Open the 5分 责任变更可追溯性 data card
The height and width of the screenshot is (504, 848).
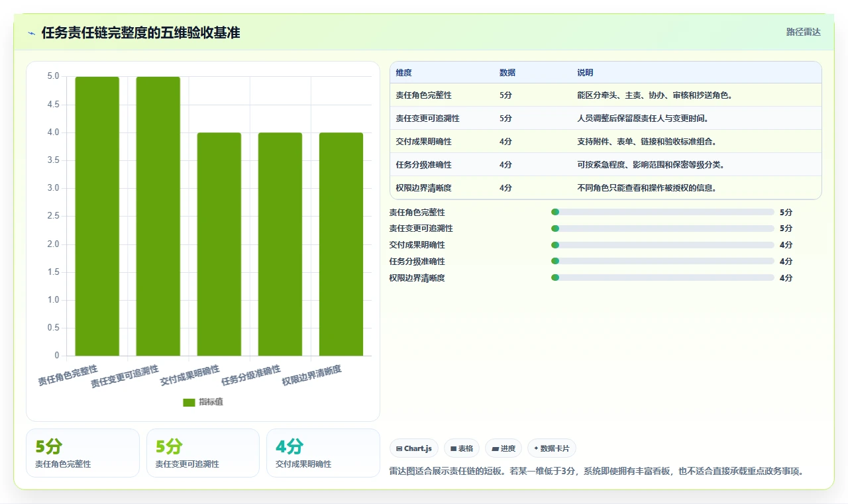203,453
